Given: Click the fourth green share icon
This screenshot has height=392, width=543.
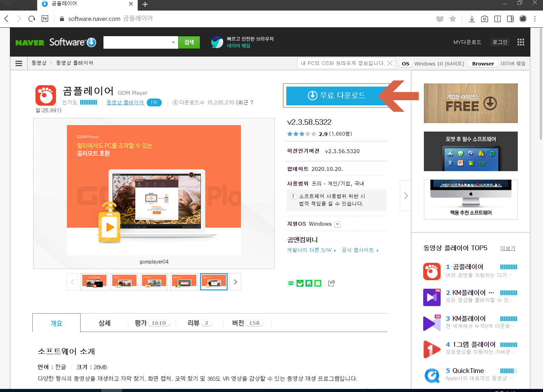Looking at the screenshot, I should [x=318, y=283].
